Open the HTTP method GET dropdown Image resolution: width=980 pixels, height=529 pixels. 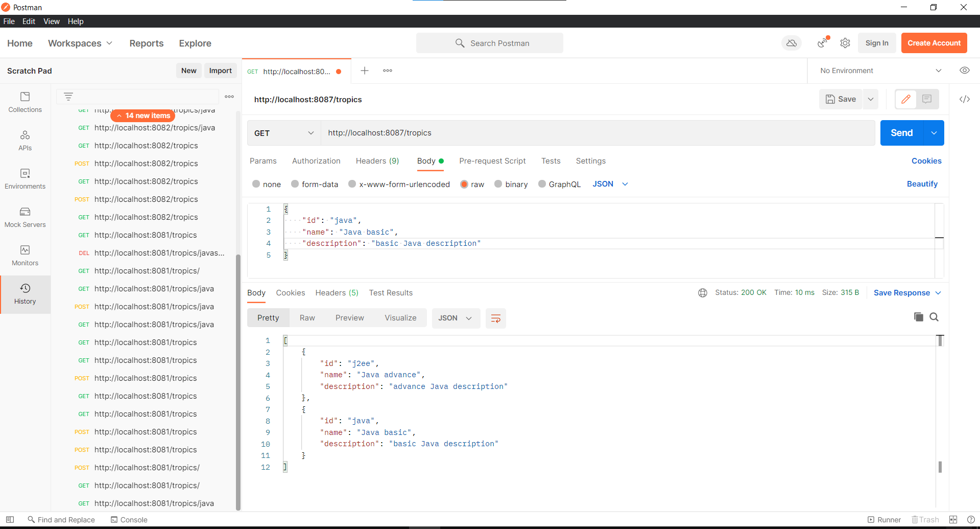(x=284, y=133)
